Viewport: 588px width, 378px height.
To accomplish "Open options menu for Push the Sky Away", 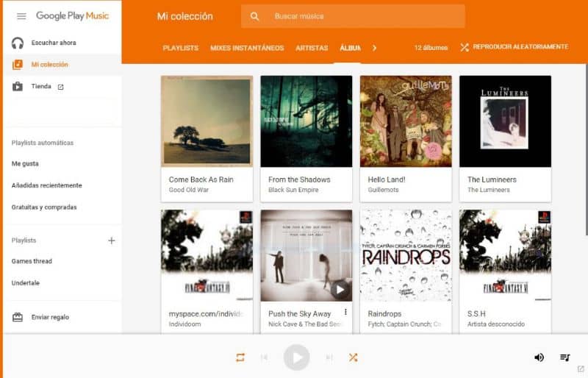I will (345, 312).
